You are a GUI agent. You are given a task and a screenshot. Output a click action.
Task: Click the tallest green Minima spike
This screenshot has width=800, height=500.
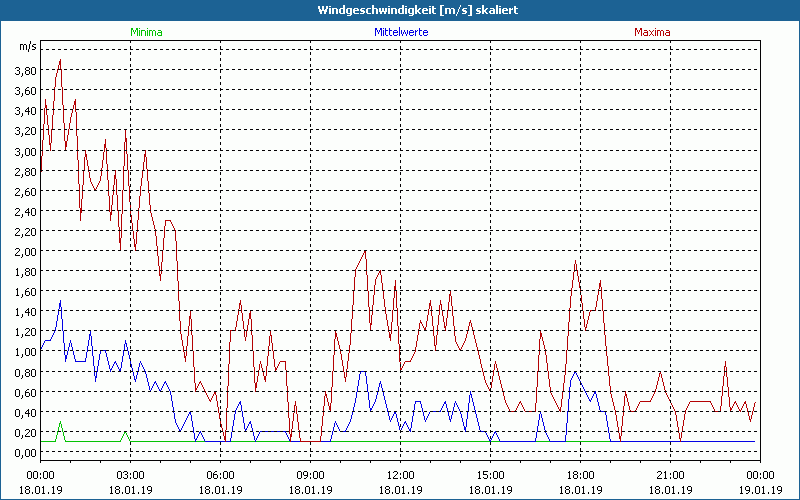click(x=60, y=422)
